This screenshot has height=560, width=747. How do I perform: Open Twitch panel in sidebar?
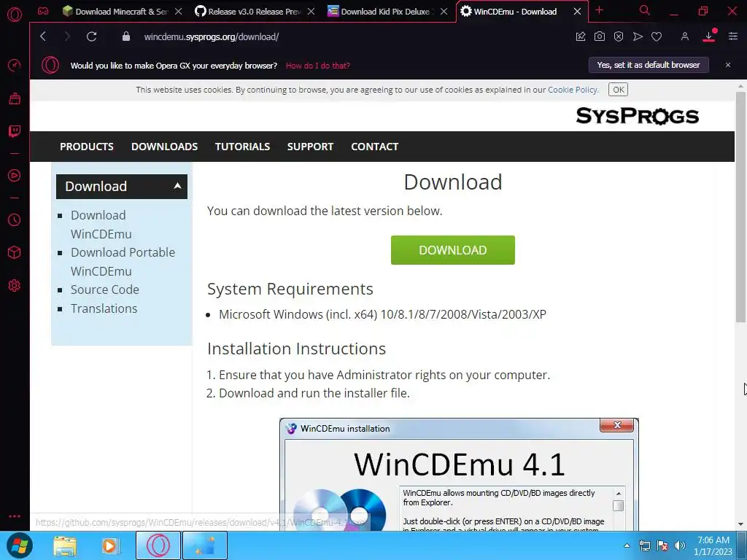tap(15, 131)
